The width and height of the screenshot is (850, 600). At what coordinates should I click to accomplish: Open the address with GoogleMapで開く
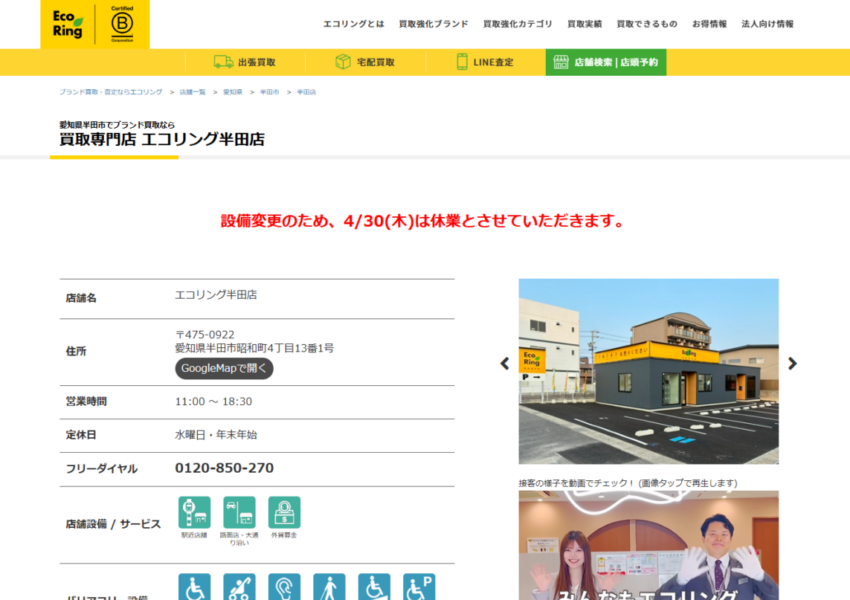[224, 369]
